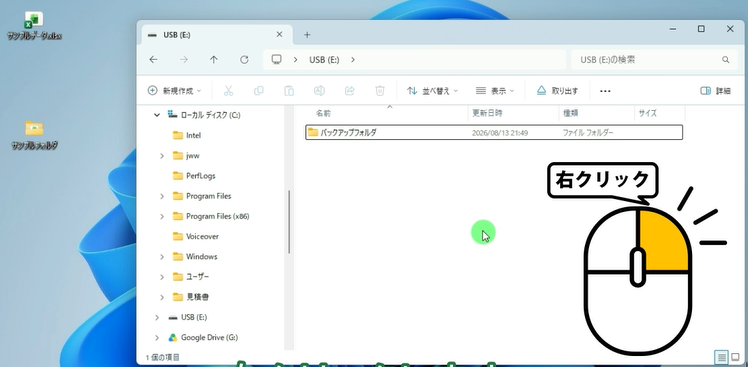Navigate back with the left arrow
The height and width of the screenshot is (367, 748).
point(153,60)
